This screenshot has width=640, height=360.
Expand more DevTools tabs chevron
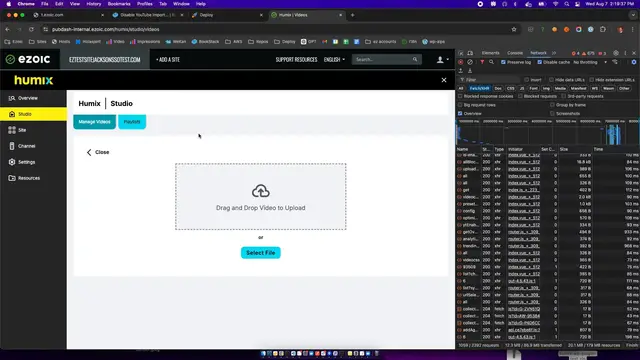pyautogui.click(x=554, y=53)
